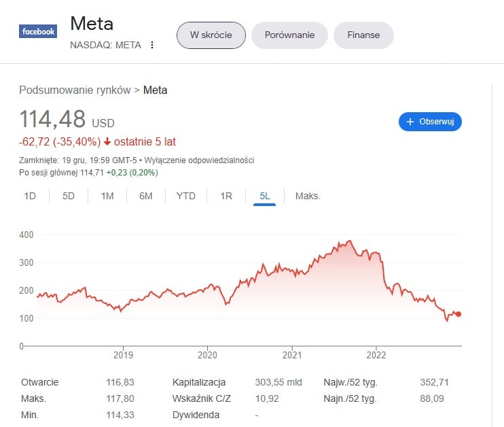
Task: Follow Meta with the Obserwuj button
Action: coord(430,122)
